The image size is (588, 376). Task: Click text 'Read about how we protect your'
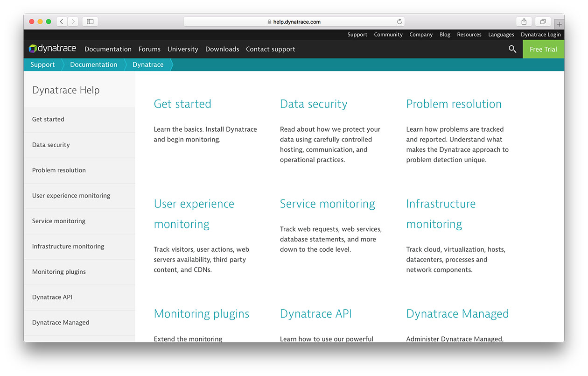click(330, 129)
